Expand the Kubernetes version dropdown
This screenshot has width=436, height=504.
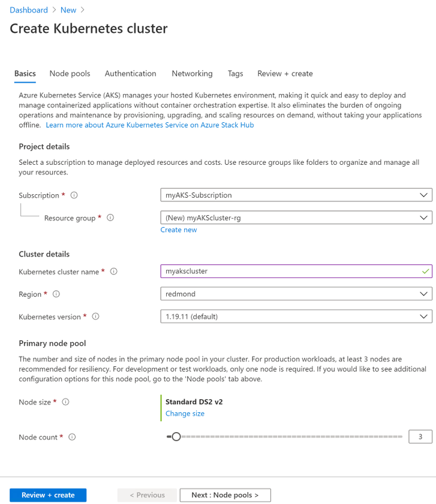coord(296,316)
